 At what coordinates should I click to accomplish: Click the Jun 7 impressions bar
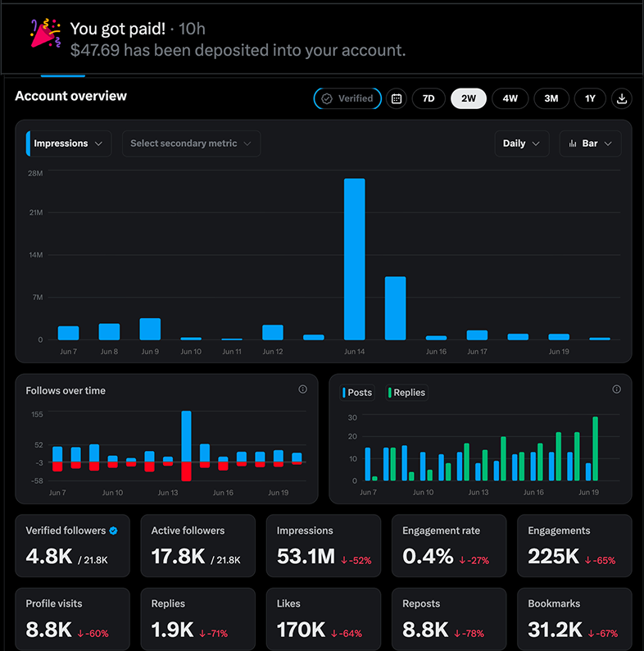69,333
